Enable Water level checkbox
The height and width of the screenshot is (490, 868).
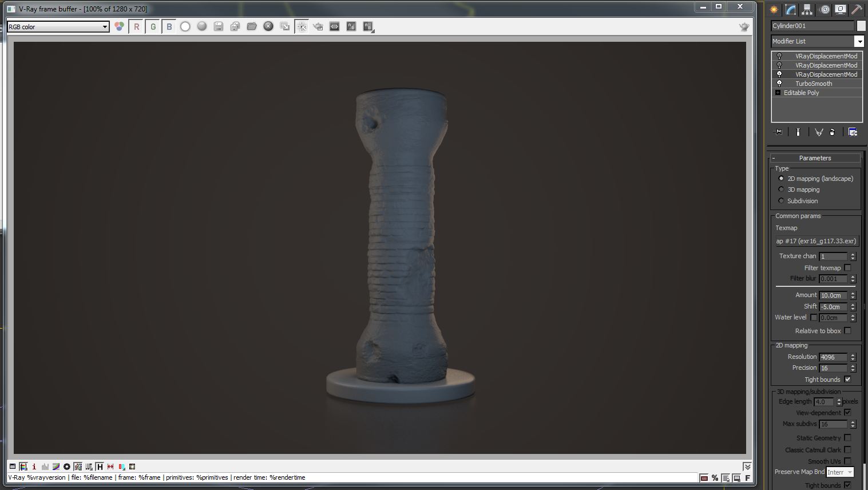point(814,318)
